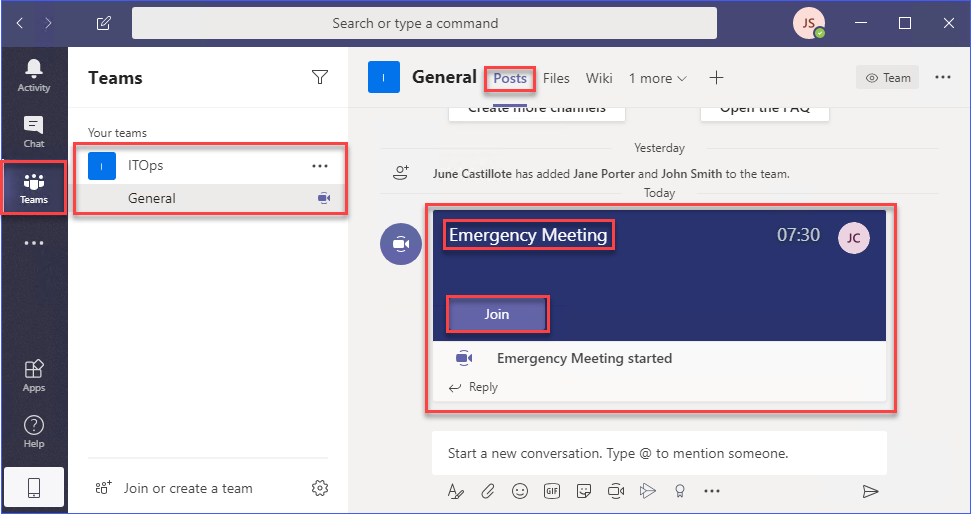Join the Emergency Meeting
971x514 pixels.
pyautogui.click(x=497, y=315)
